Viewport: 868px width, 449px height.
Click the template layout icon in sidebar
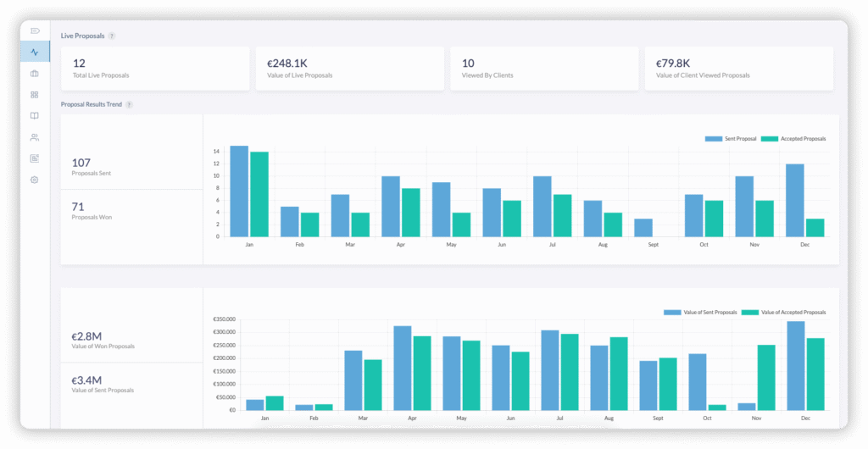[x=35, y=158]
